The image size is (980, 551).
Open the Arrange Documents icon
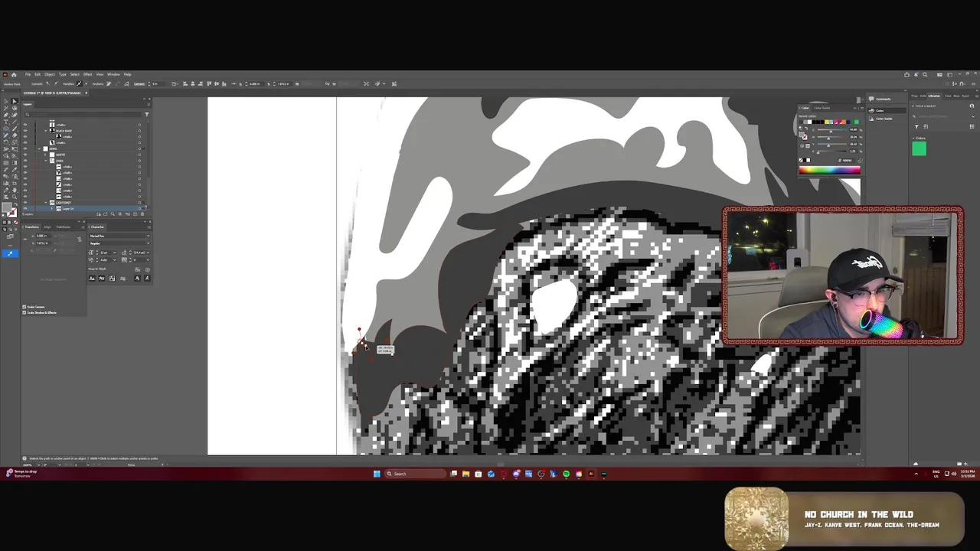pyautogui.click(x=939, y=75)
